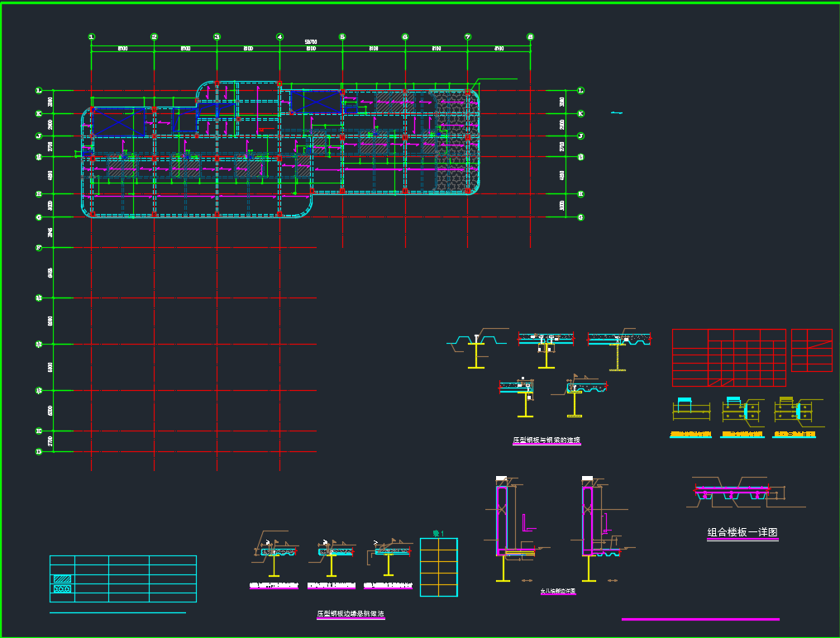This screenshot has width=840, height=638.
Task: Select the blue crossed opening near axis 1
Action: tap(118, 122)
